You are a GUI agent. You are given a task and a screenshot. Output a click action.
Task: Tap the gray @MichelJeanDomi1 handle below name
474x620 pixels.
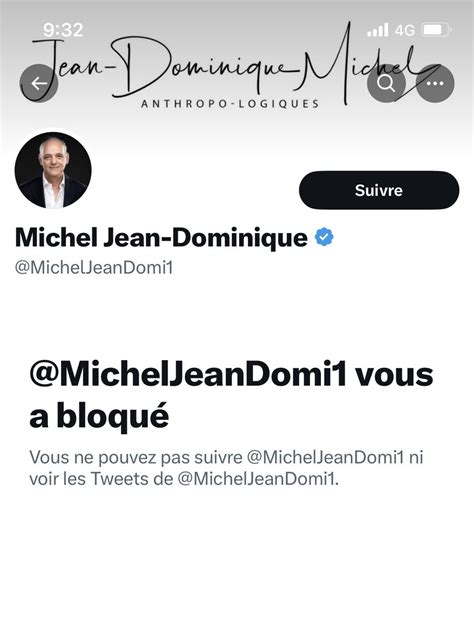point(94,268)
